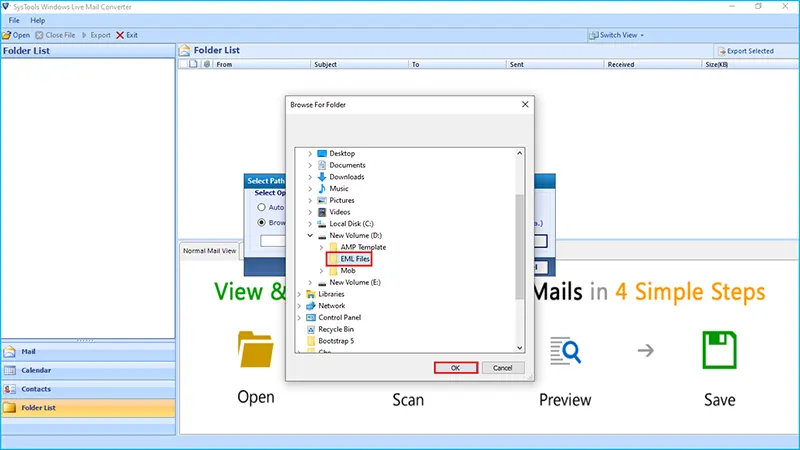
Task: Click the Mail icon in sidebar
Action: pyautogui.click(x=10, y=352)
